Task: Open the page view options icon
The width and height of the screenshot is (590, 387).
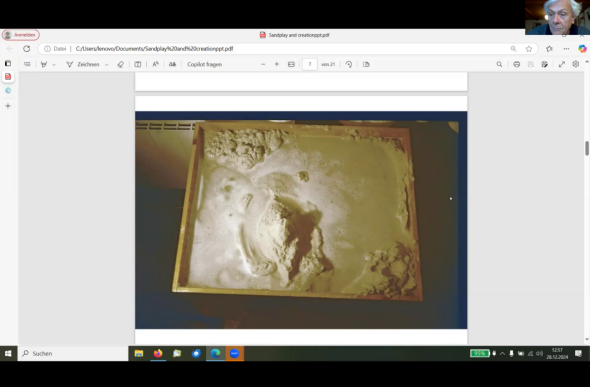Action: (366, 64)
